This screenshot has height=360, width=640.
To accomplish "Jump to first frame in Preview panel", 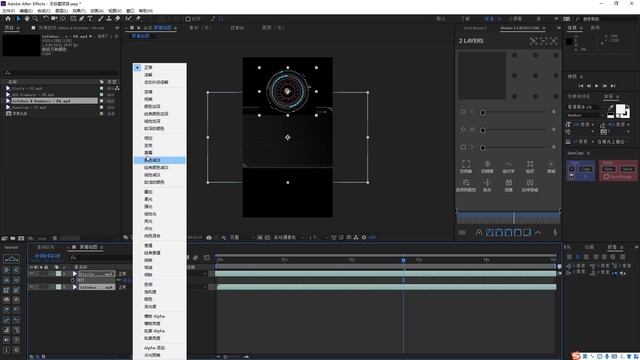I will [581, 86].
